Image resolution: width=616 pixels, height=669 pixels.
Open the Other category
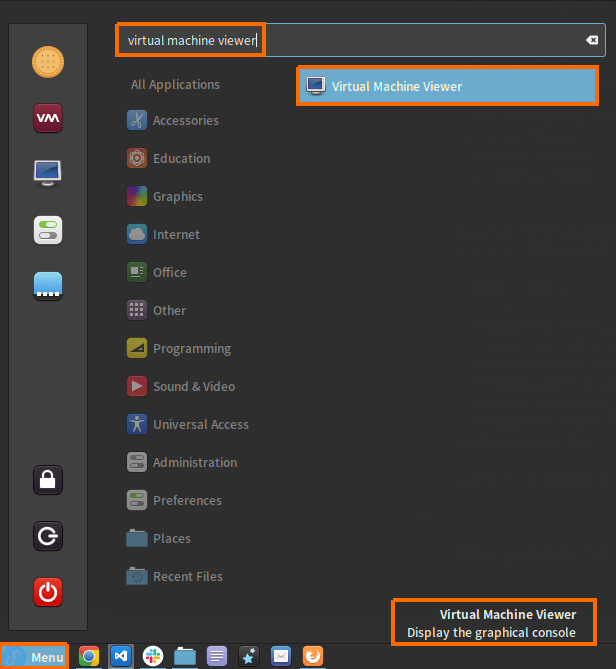point(156,310)
